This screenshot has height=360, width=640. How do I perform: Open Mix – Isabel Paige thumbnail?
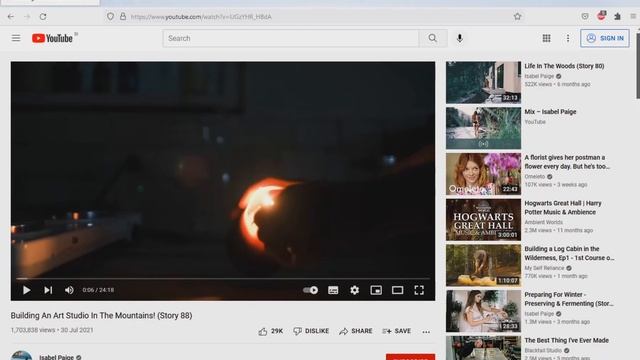point(483,128)
